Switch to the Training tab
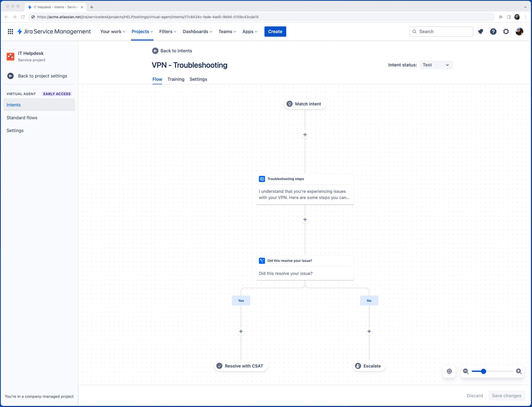This screenshot has height=407, width=532. click(176, 79)
